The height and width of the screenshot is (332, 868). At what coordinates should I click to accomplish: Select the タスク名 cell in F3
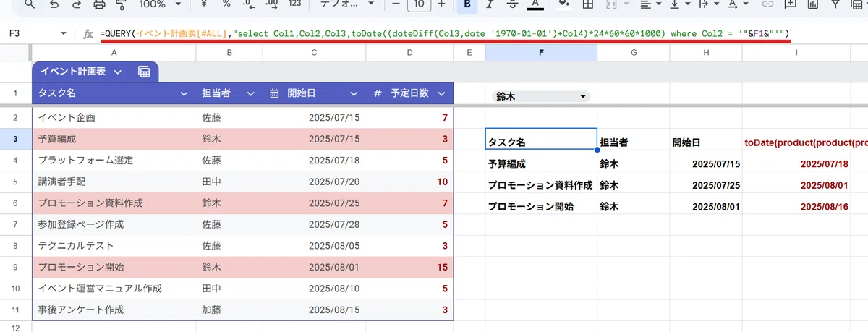(541, 139)
